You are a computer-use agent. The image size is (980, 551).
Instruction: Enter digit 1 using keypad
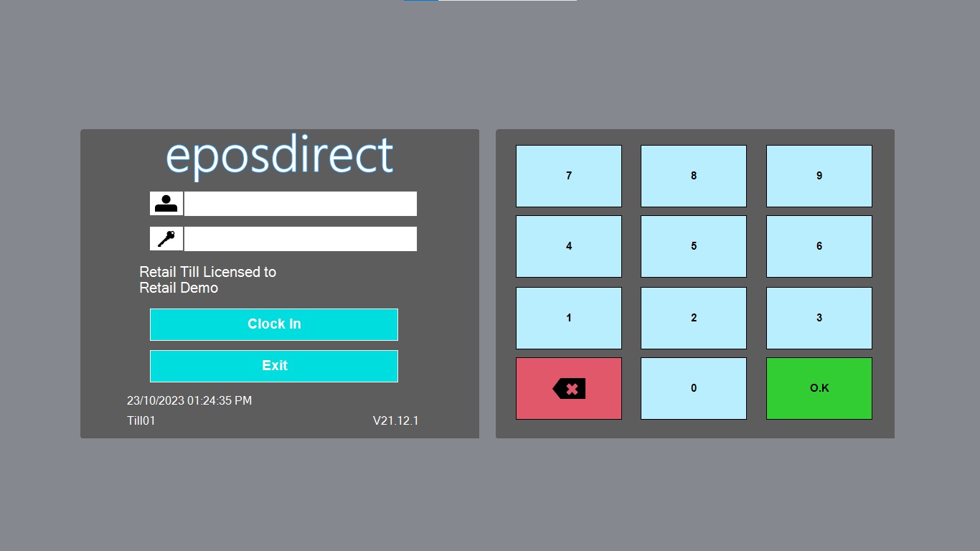(569, 318)
